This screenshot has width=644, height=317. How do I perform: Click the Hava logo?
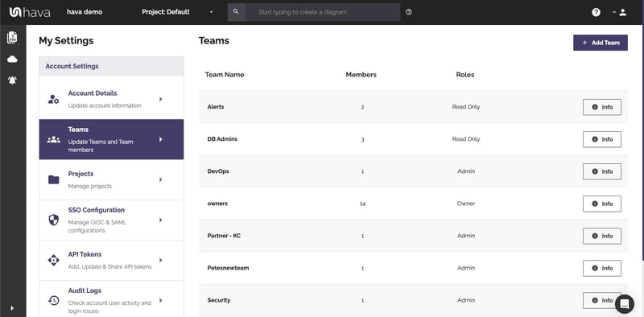click(30, 12)
